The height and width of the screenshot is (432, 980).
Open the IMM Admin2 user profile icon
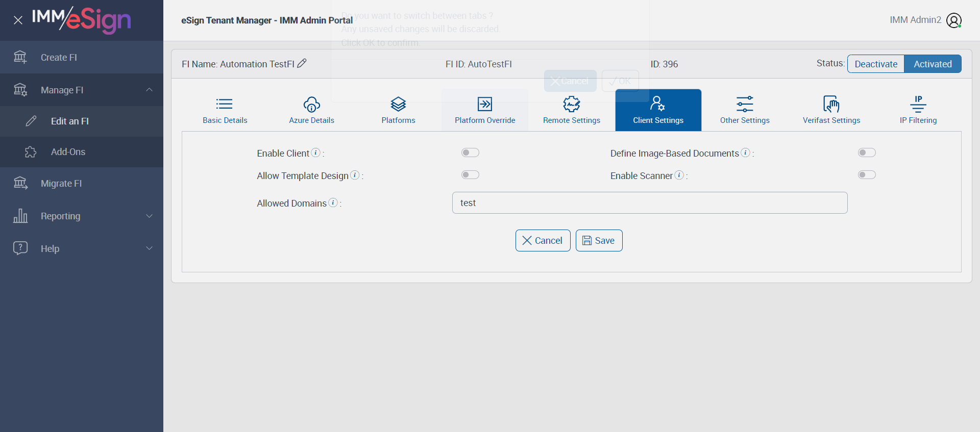(x=954, y=20)
